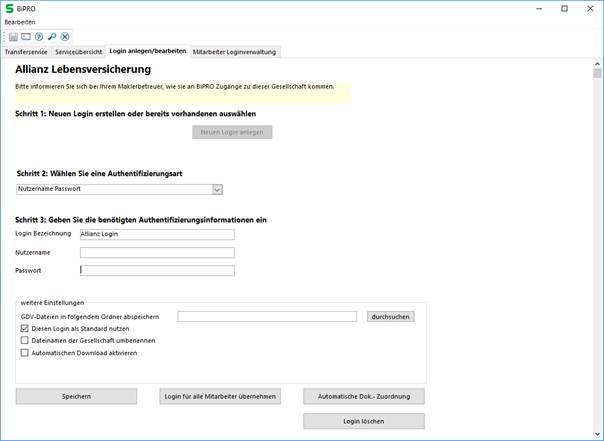604x441 pixels.
Task: Focus the Nutzername input field
Action: (x=157, y=253)
